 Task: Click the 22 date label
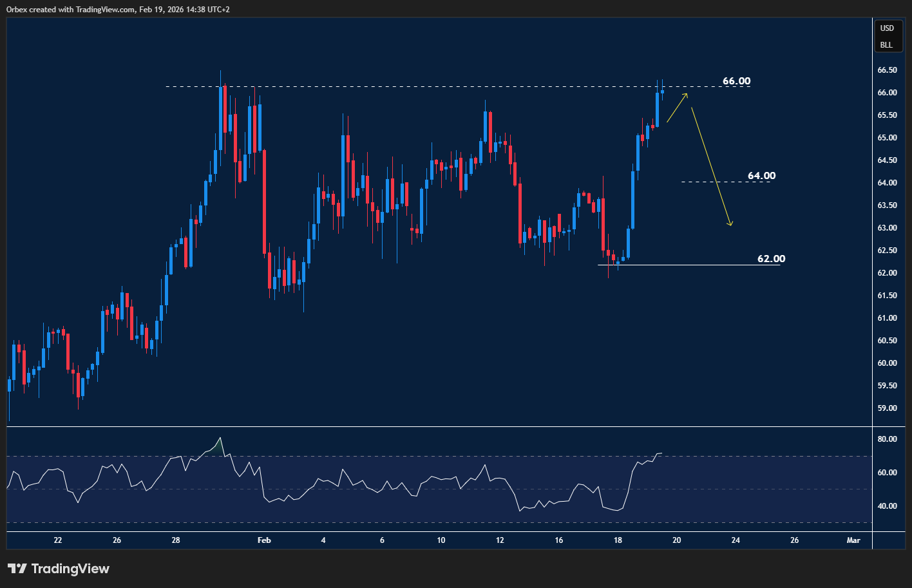pos(58,540)
